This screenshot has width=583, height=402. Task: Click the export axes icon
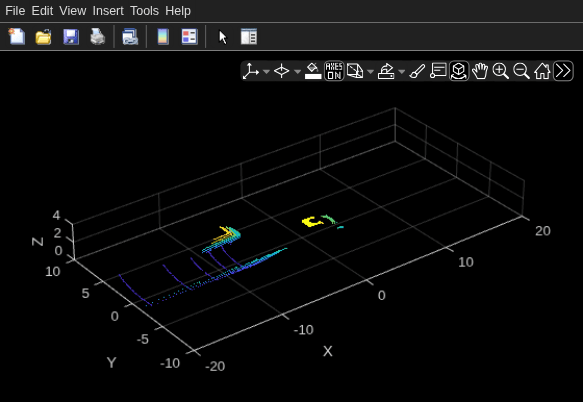[386, 71]
